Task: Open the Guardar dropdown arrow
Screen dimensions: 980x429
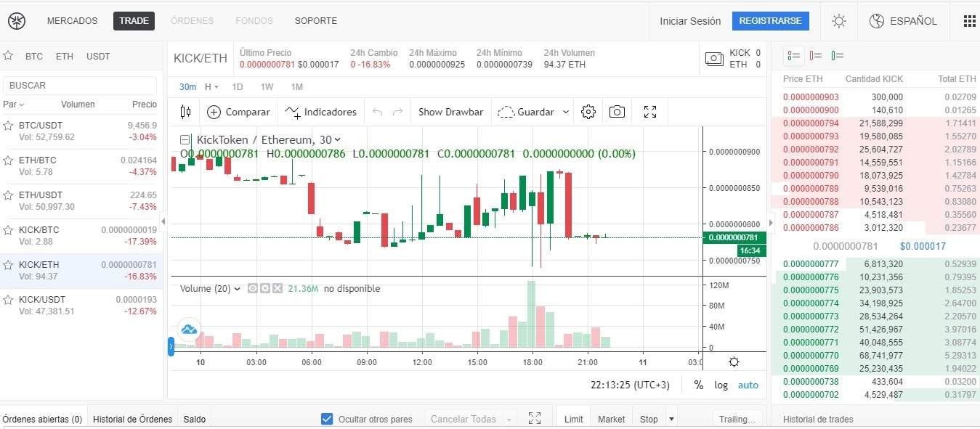Action: tap(566, 112)
